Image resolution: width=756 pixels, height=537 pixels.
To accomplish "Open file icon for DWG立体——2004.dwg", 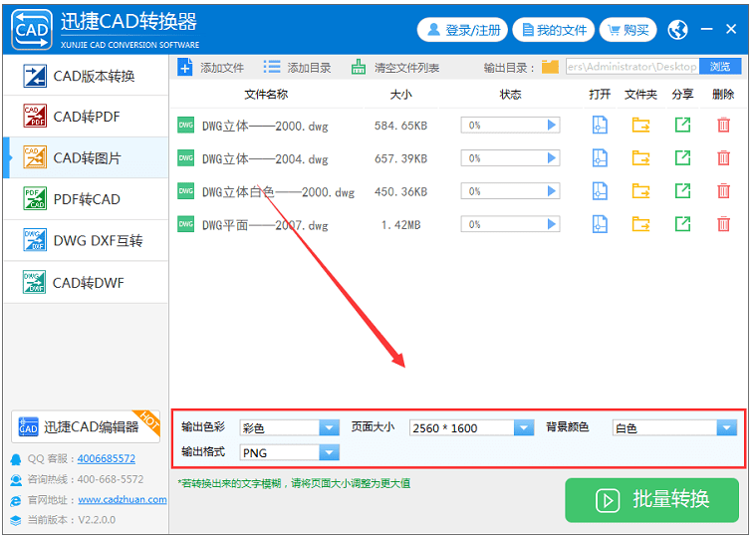I will click(x=600, y=158).
